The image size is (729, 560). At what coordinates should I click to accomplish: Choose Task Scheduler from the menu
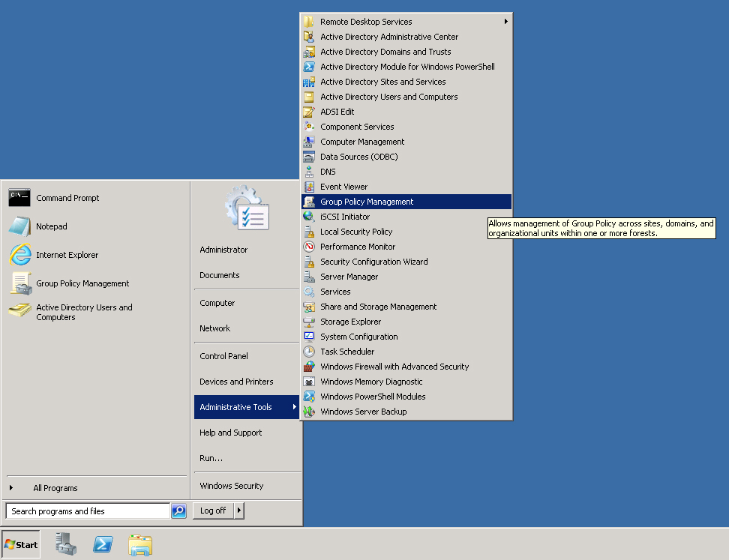[347, 352]
